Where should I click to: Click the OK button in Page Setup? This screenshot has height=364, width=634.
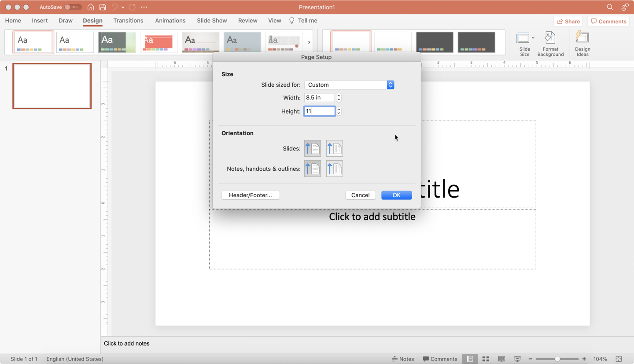click(396, 195)
